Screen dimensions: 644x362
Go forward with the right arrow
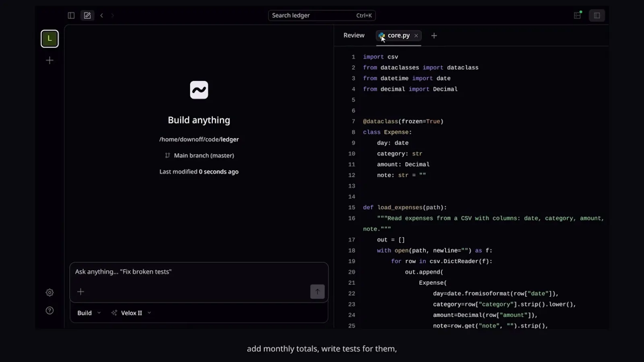coord(113,15)
